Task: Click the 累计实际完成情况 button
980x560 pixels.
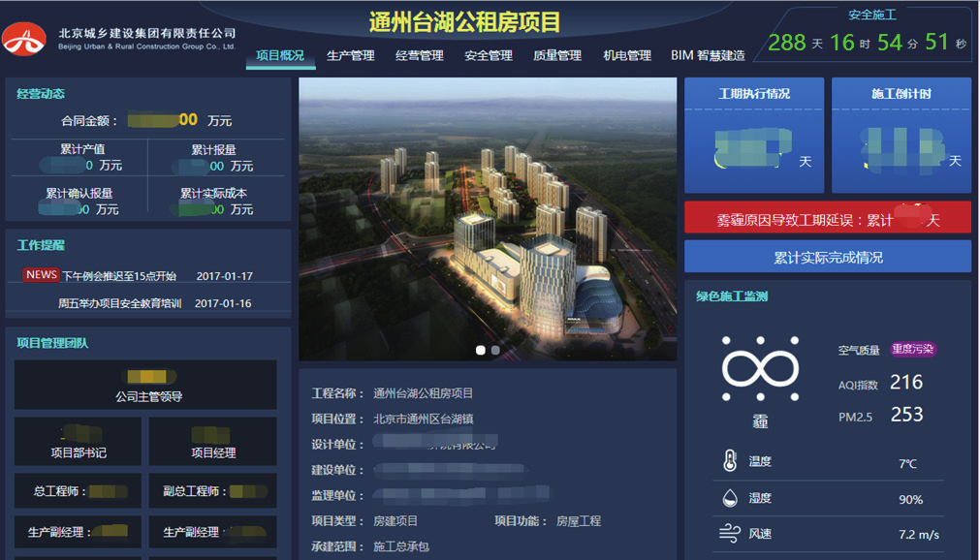Action: (x=828, y=258)
